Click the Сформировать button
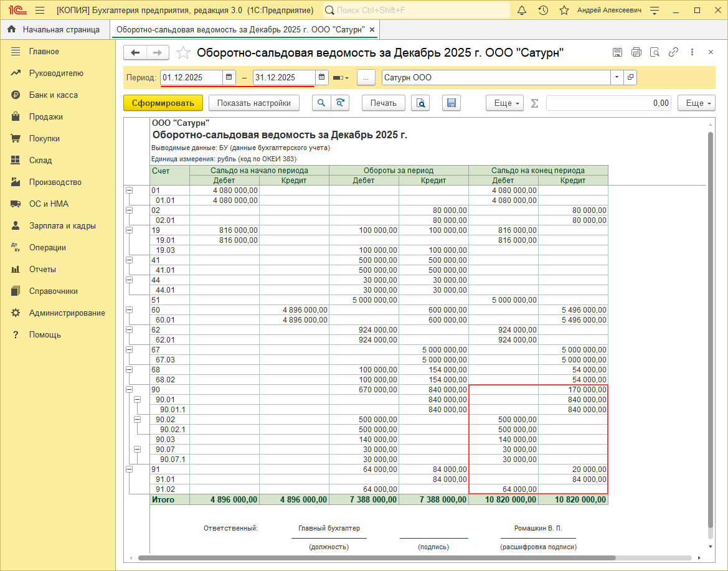This screenshot has height=571, width=728. (x=163, y=103)
